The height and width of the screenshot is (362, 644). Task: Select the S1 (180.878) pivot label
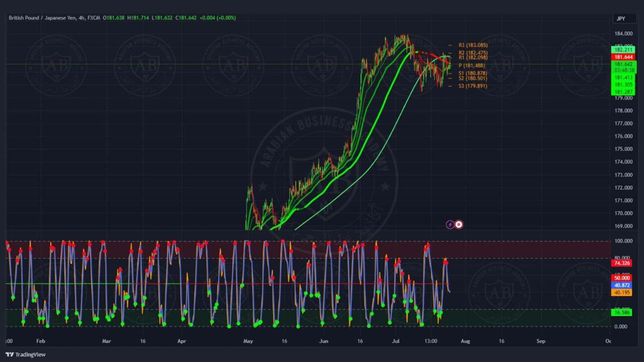473,73
